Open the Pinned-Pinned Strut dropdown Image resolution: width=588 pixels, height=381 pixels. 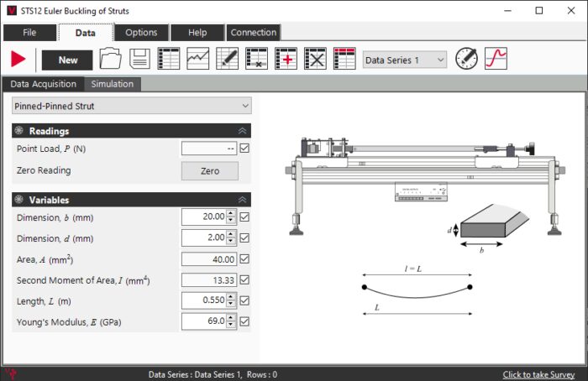point(132,106)
